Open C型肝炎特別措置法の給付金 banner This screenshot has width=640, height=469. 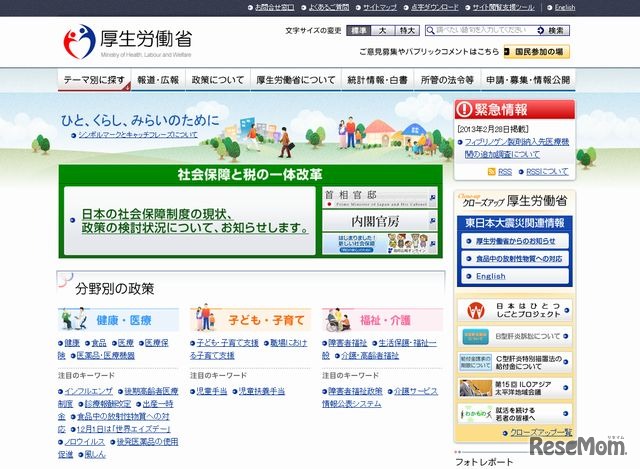click(x=514, y=362)
